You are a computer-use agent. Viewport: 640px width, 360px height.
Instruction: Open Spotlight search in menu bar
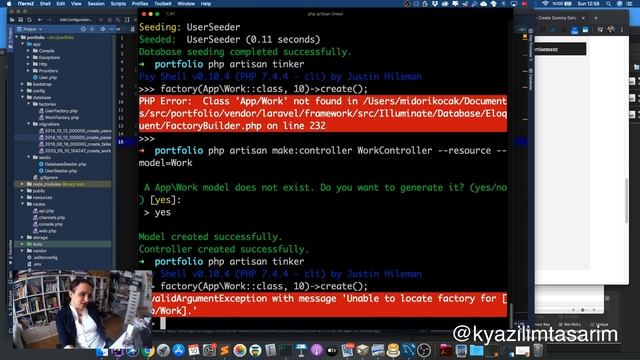click(x=609, y=4)
